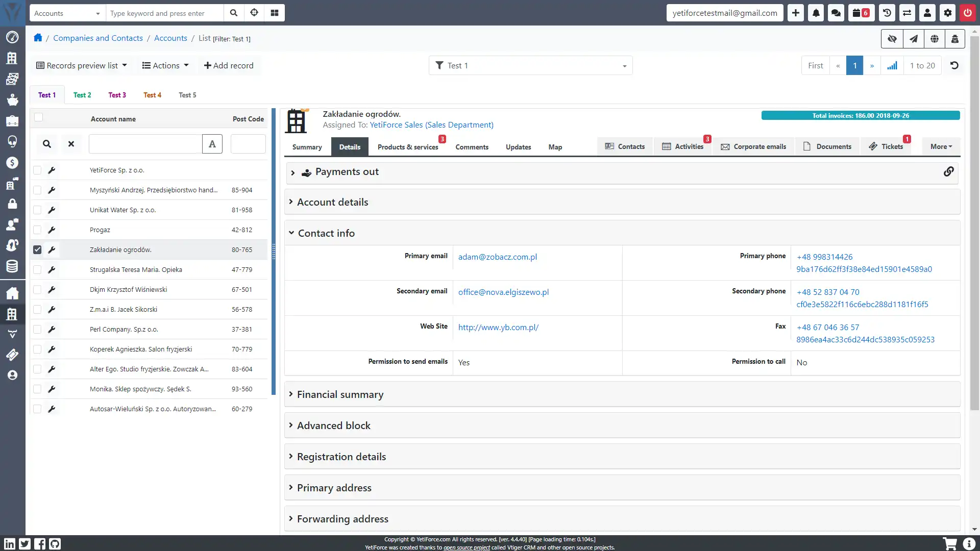
Task: Click the bar chart statistics icon
Action: pos(893,65)
